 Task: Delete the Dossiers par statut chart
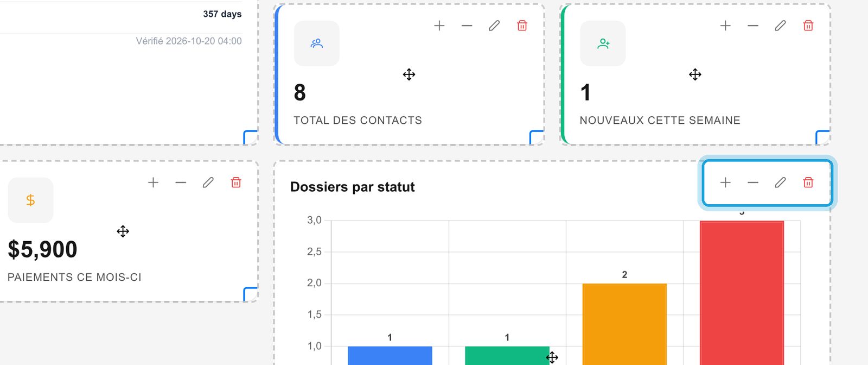pos(808,182)
